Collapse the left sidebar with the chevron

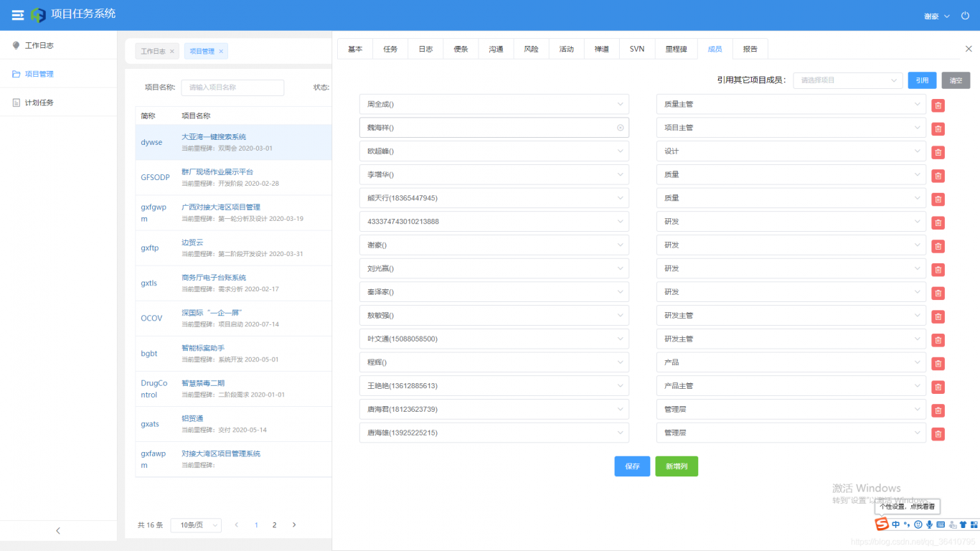tap(58, 531)
